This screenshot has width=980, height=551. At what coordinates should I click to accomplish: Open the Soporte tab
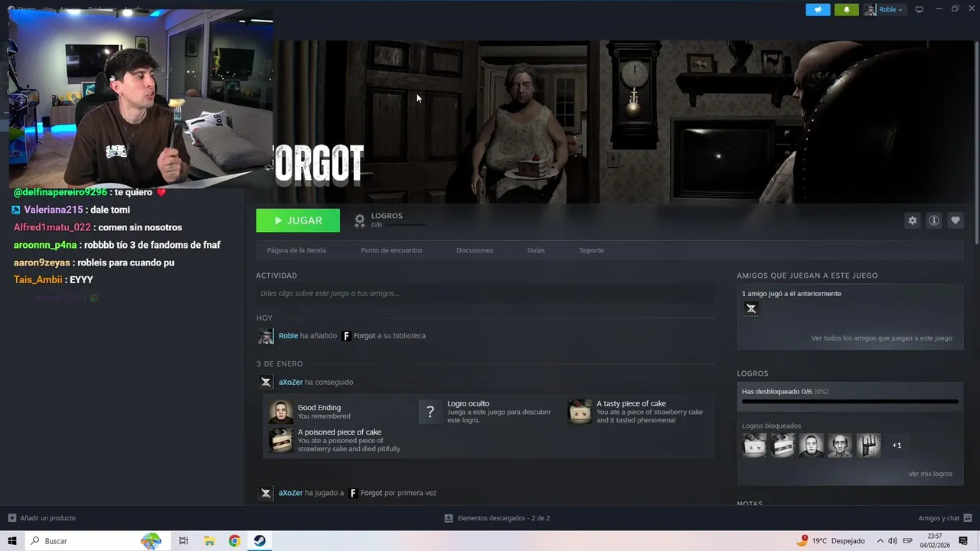[591, 250]
